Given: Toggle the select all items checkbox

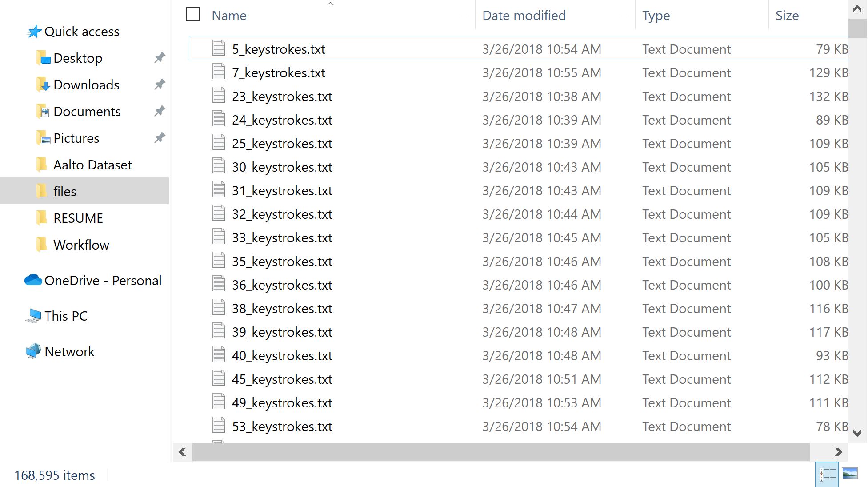Looking at the screenshot, I should [x=193, y=15].
